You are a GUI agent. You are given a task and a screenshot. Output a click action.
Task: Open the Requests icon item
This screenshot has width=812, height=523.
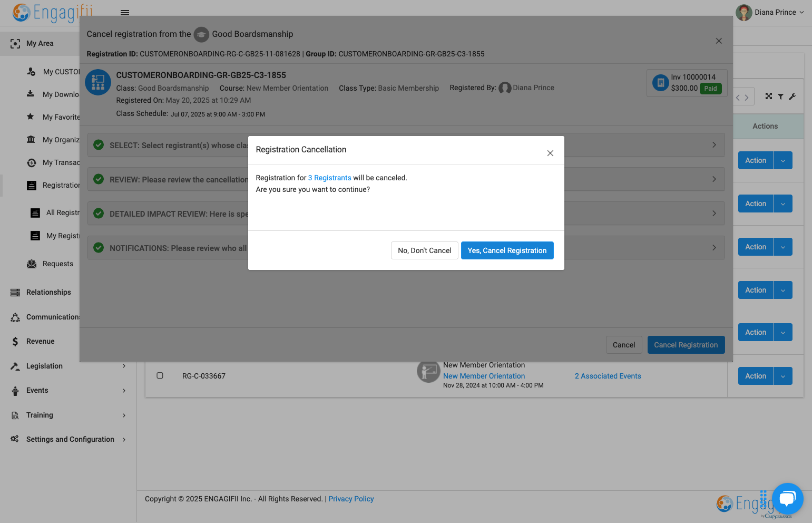tap(32, 264)
